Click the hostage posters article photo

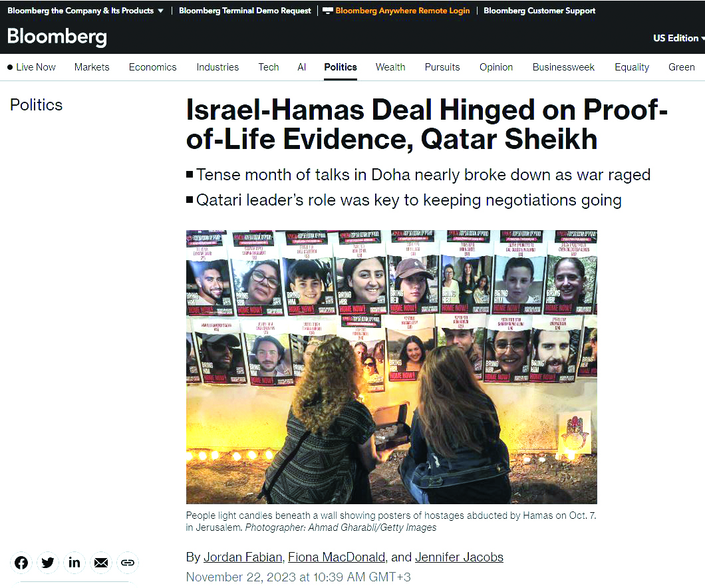(392, 367)
